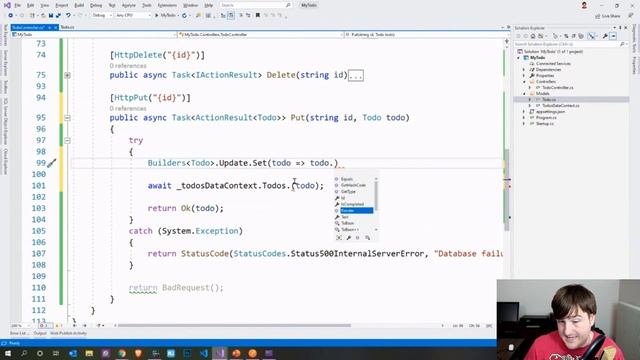Open the Error List tab

tap(19, 333)
